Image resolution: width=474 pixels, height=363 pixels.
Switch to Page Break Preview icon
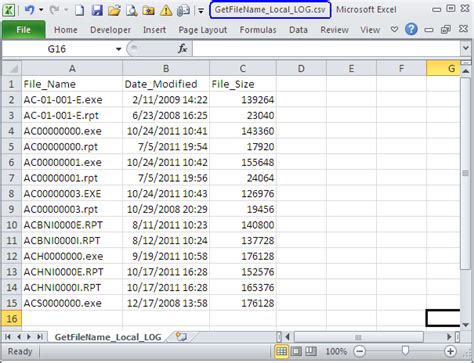coord(311,351)
